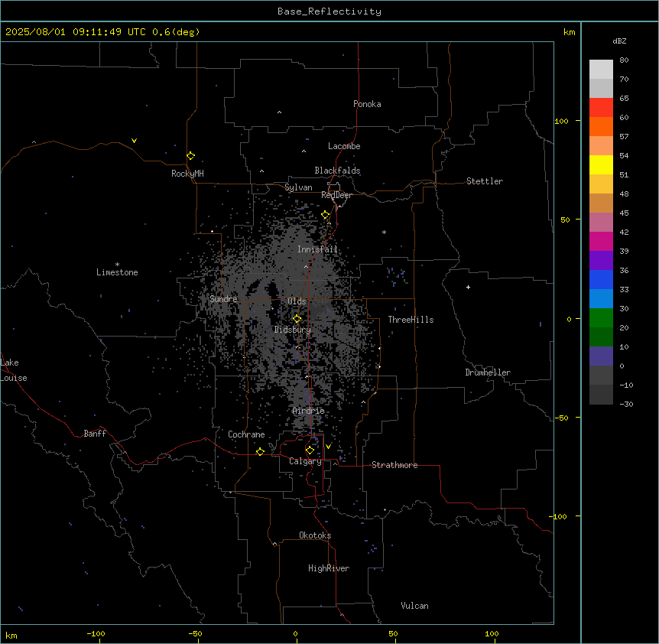Pick the purple 39–36 dBZ legend color
The height and width of the screenshot is (644, 659).
(601, 261)
